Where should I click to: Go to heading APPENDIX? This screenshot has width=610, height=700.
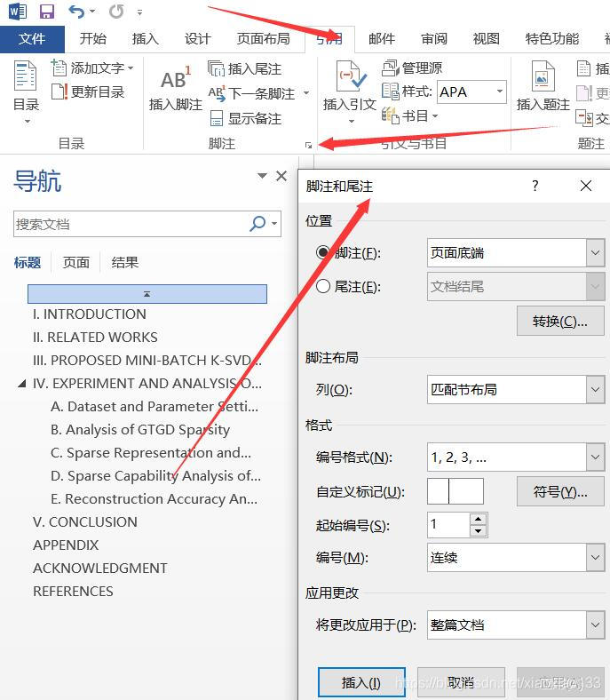coord(66,545)
